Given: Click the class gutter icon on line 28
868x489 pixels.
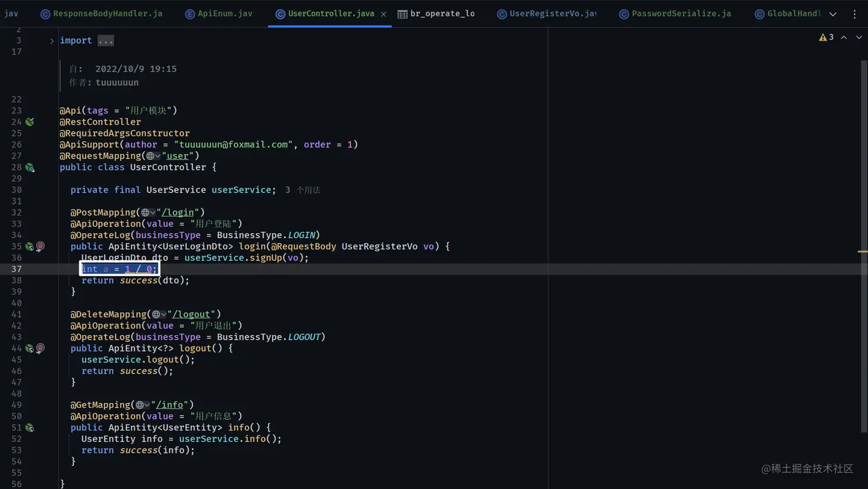Looking at the screenshot, I should pyautogui.click(x=30, y=167).
